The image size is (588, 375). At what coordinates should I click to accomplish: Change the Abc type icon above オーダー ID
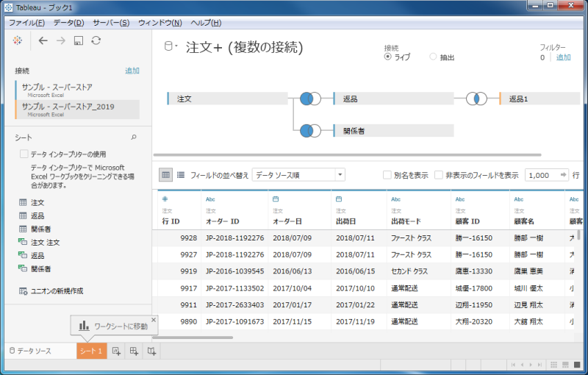point(210,199)
